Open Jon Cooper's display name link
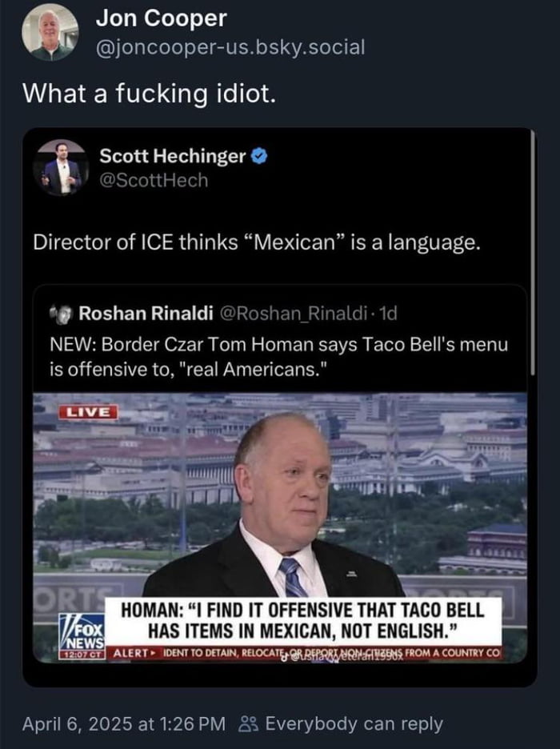Image resolution: width=560 pixels, height=749 pixels. [x=161, y=18]
